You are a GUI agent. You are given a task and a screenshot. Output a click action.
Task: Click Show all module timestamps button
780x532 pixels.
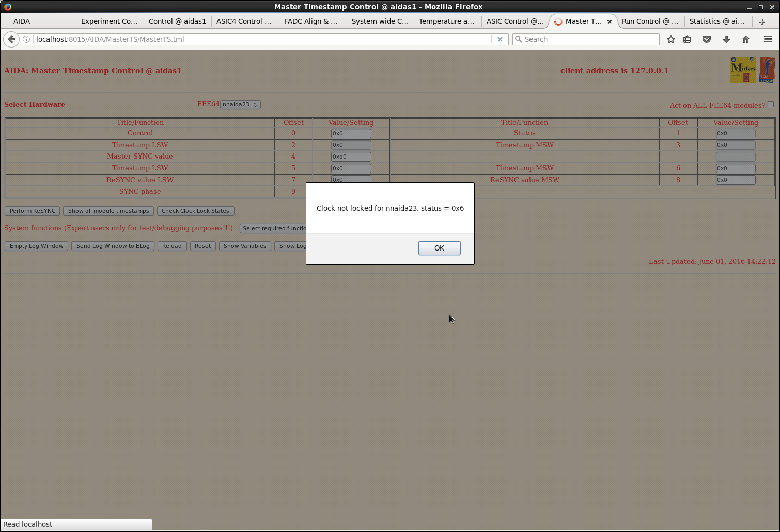[x=108, y=211]
